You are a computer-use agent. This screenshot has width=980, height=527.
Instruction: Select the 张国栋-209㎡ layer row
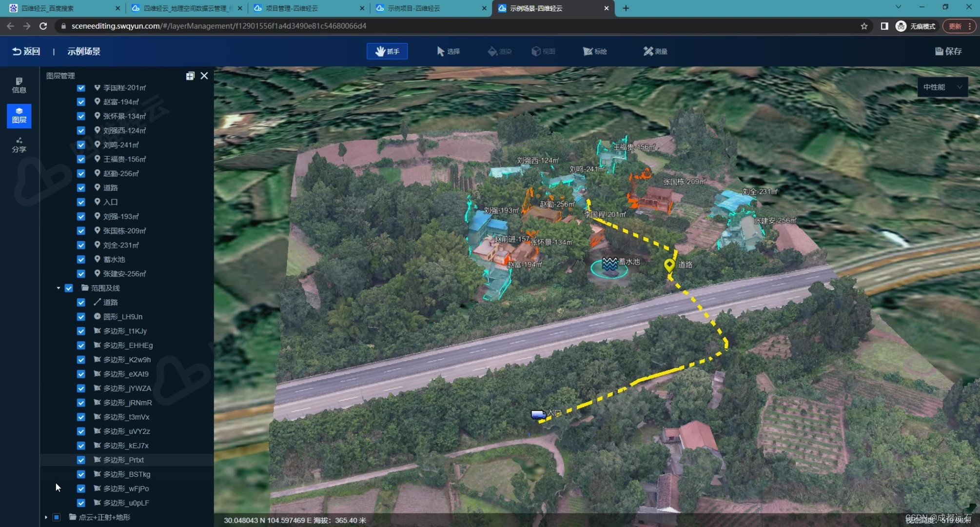coord(127,231)
